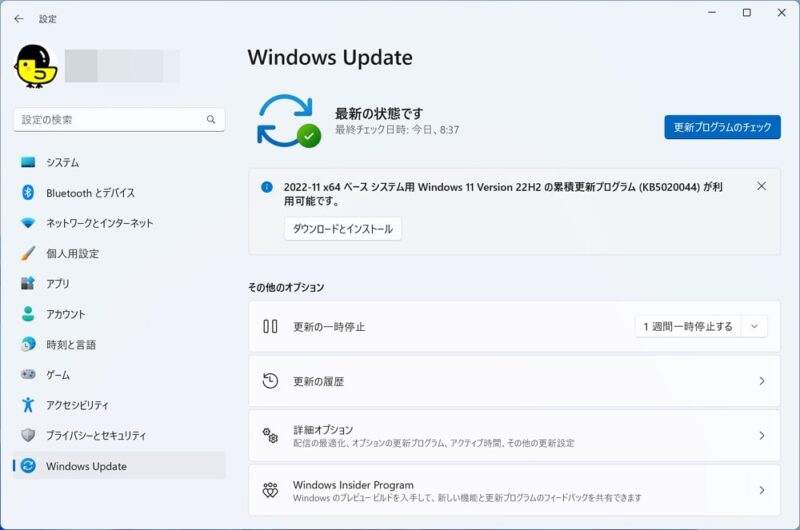Click 更新プログラムのチェック button

coord(722,127)
